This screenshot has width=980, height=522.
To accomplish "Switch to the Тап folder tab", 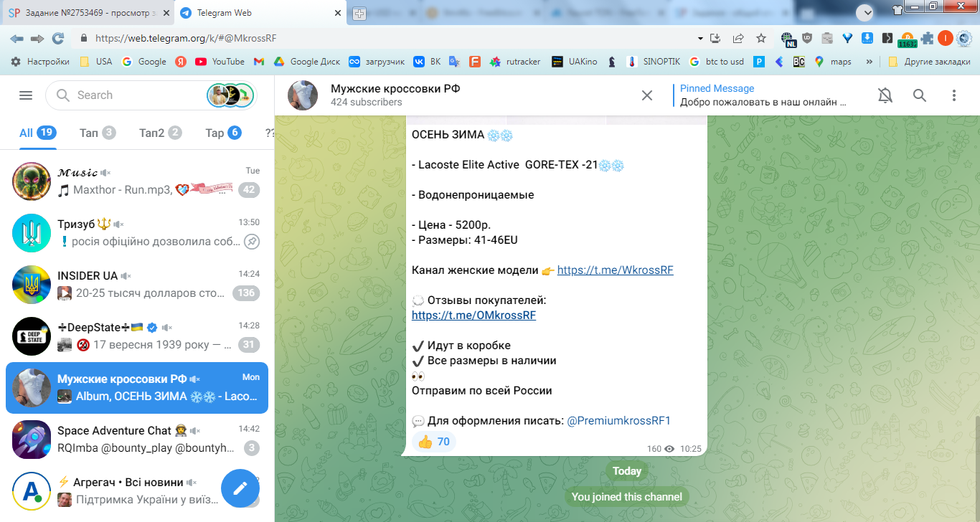I will point(98,133).
